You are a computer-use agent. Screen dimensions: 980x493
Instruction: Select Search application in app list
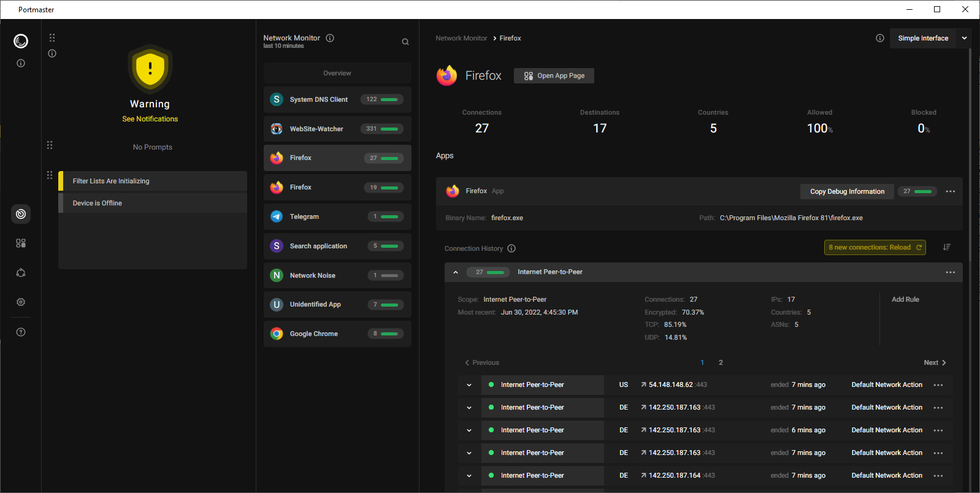[337, 246]
